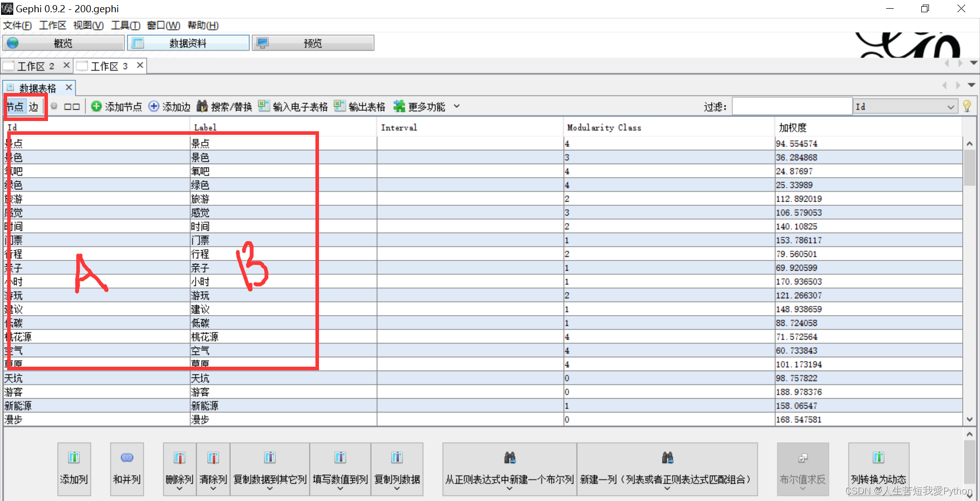Sort by the Label column header

coord(283,128)
